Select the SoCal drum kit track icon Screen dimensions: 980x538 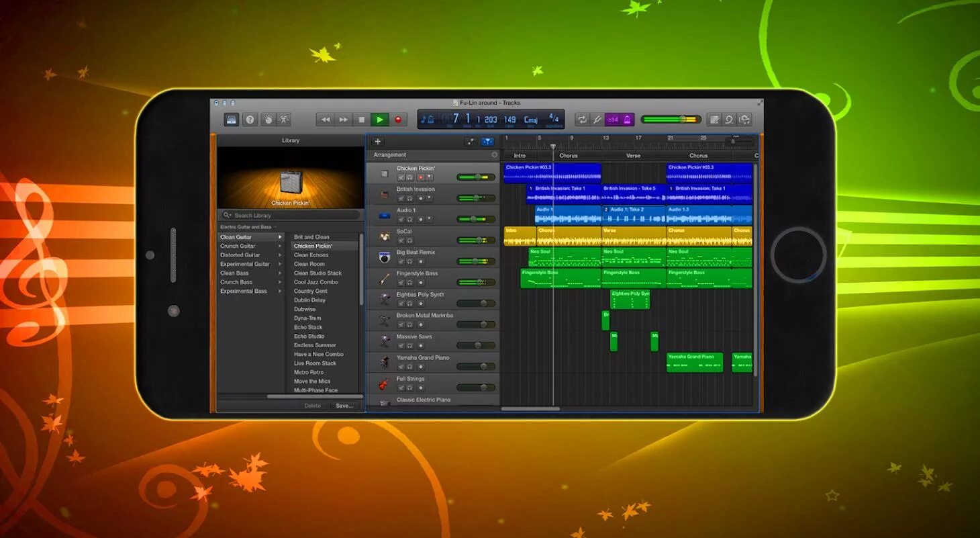tap(385, 236)
